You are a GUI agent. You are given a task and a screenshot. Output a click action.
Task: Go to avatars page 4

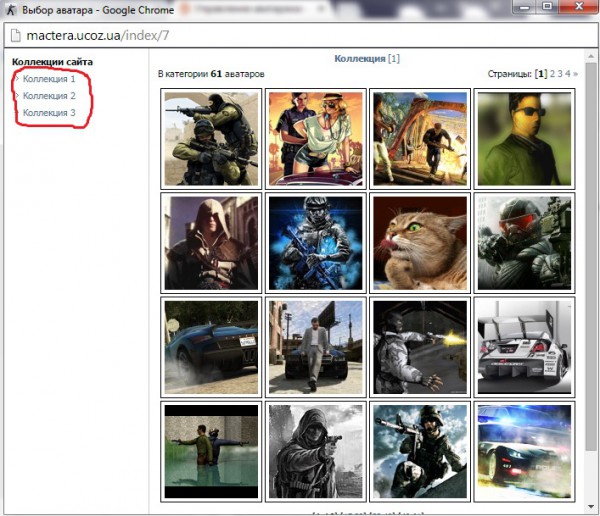pyautogui.click(x=568, y=73)
